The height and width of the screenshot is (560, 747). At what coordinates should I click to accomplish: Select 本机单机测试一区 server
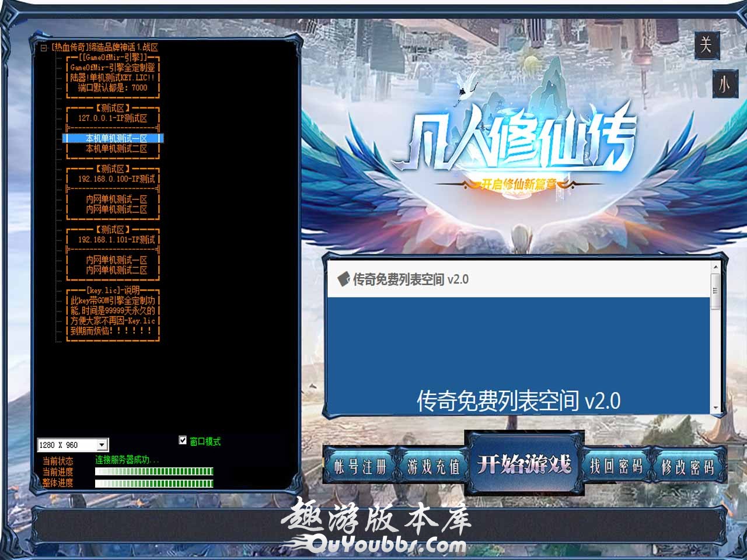coord(116,139)
